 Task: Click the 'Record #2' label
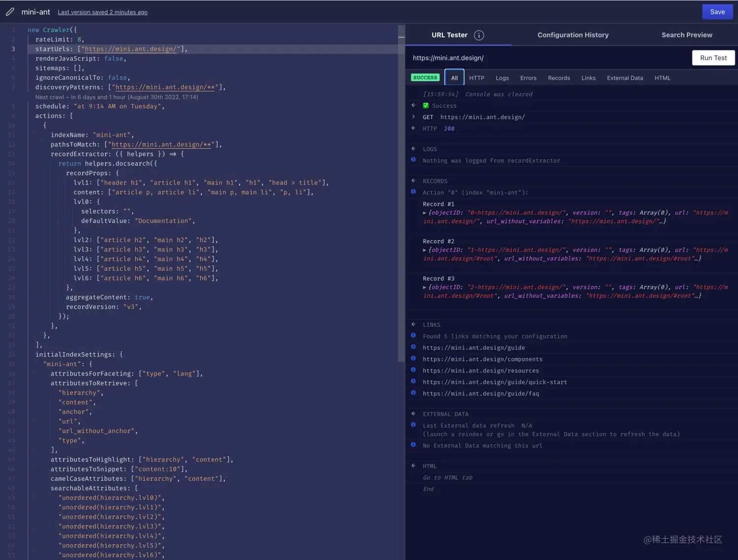(x=438, y=241)
